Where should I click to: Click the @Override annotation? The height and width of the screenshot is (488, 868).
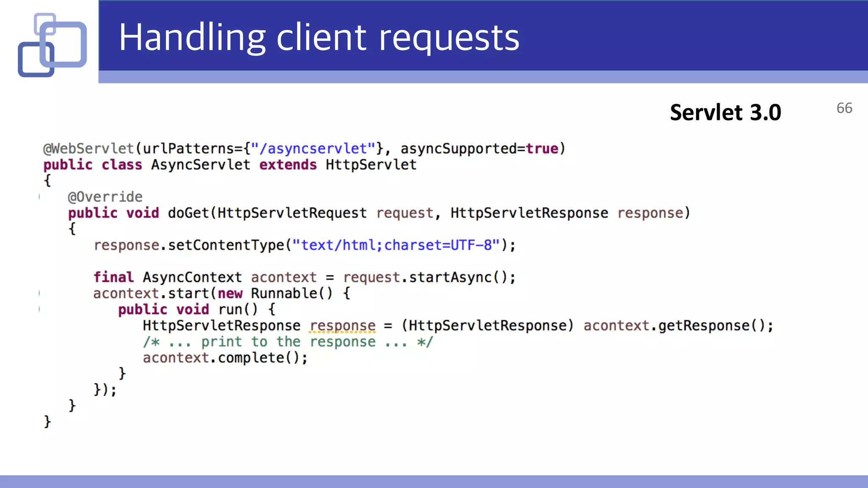point(105,197)
